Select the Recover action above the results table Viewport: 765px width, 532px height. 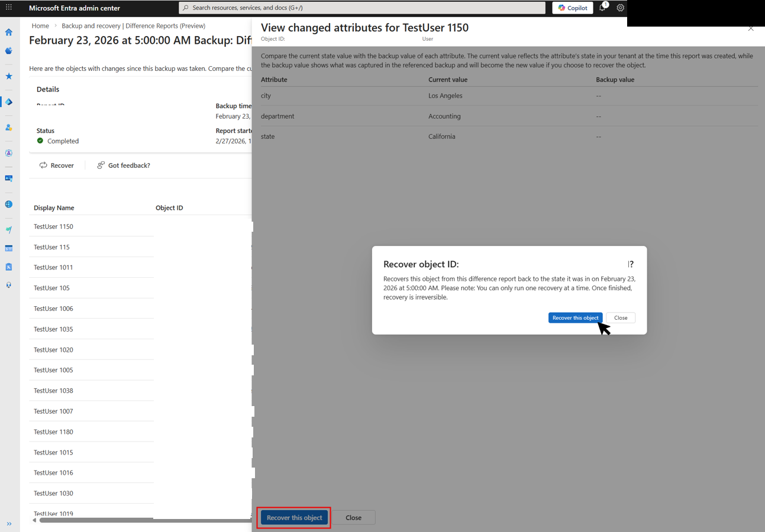57,166
